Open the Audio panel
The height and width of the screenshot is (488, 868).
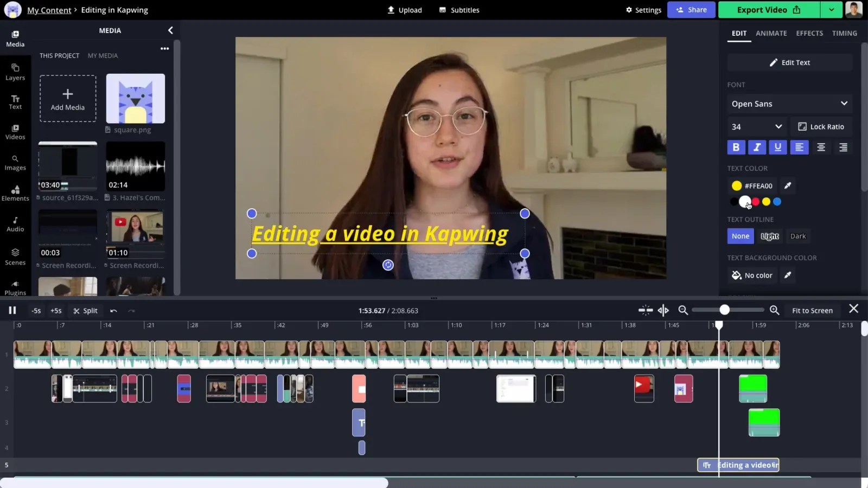pos(15,224)
